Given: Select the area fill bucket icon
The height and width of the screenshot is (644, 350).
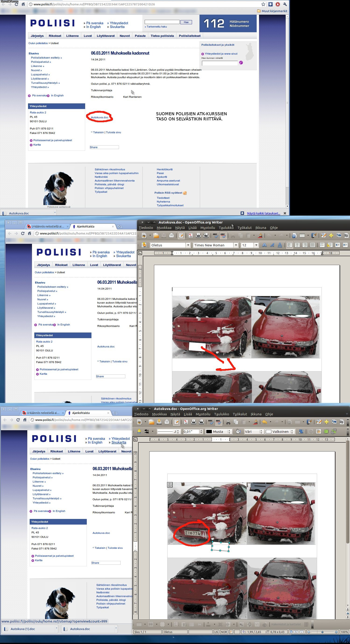Looking at the screenshot, I should click(x=238, y=431).
